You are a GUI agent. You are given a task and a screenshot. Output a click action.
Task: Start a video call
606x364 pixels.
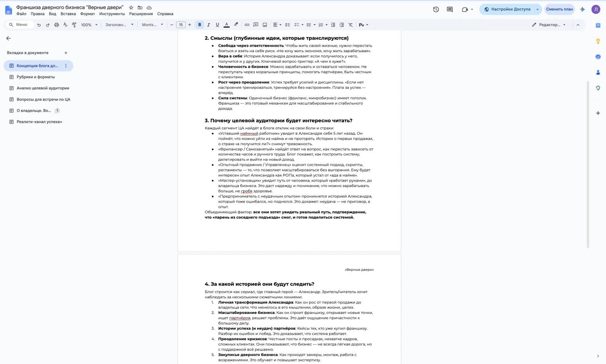[465, 9]
